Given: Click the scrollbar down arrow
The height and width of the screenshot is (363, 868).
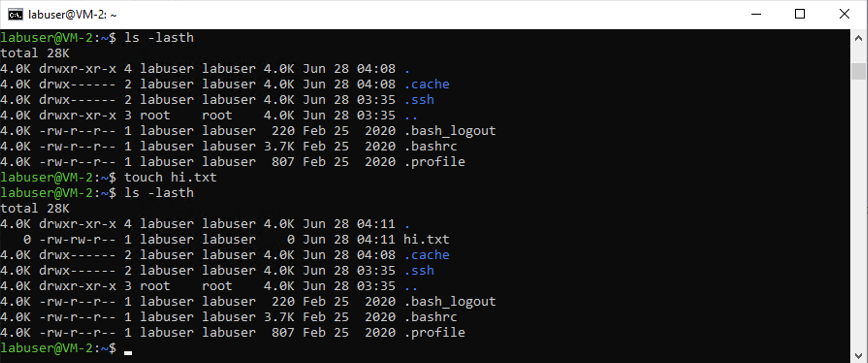Looking at the screenshot, I should 858,356.
